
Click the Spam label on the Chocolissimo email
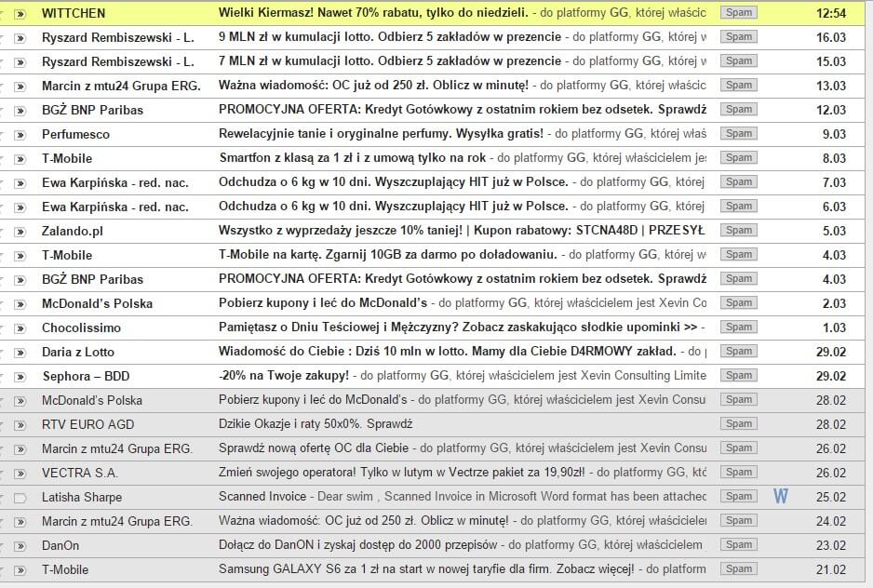(739, 327)
